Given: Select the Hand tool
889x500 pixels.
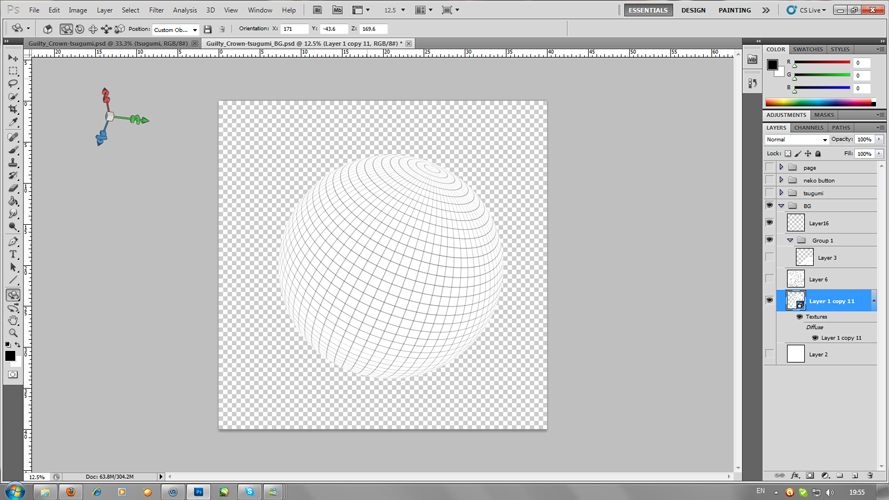Looking at the screenshot, I should (x=13, y=321).
